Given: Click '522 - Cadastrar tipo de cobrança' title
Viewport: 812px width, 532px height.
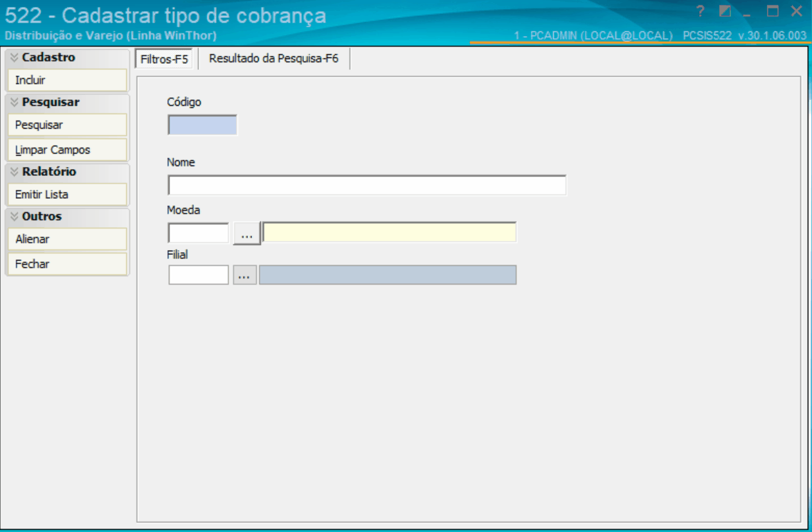Looking at the screenshot, I should click(165, 15).
